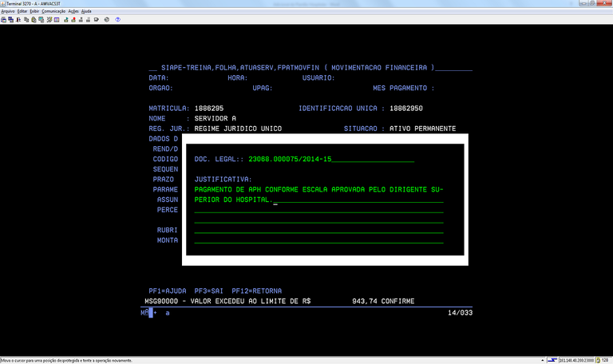Open the color palette settings icon
Image resolution: width=613 pixels, height=364 pixels.
57,20
